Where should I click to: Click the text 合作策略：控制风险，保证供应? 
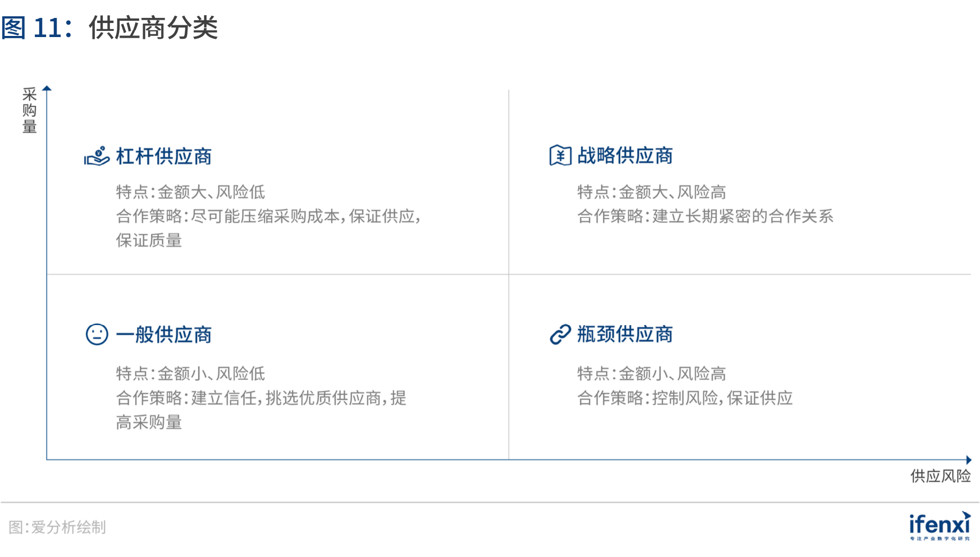point(685,398)
